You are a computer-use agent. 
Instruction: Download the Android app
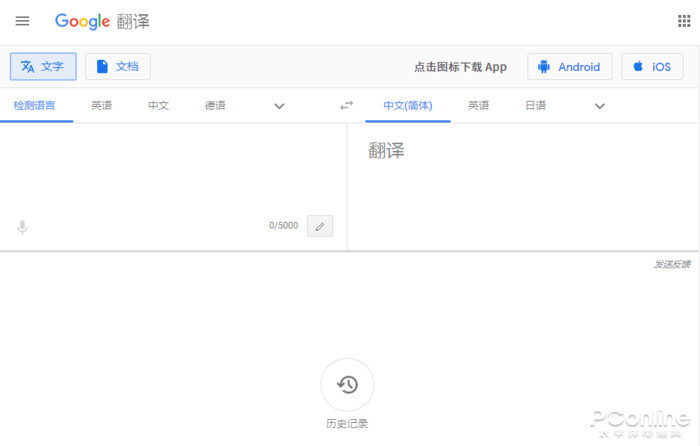(x=570, y=67)
